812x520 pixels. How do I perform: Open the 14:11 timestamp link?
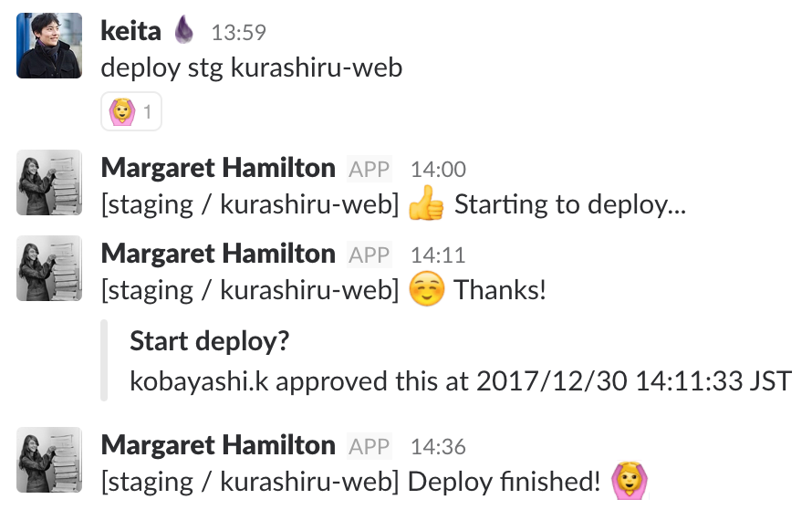(438, 255)
